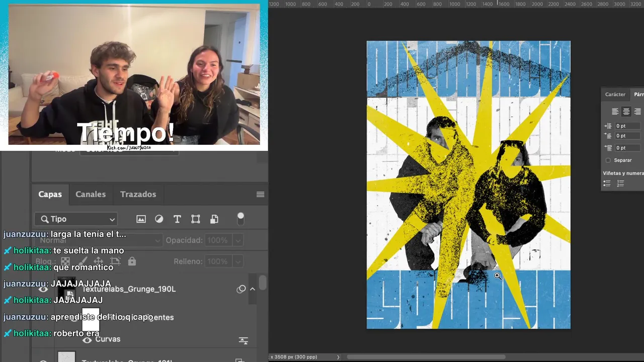Filter layers by smart object icon
The height and width of the screenshot is (362, 644).
[x=214, y=219]
